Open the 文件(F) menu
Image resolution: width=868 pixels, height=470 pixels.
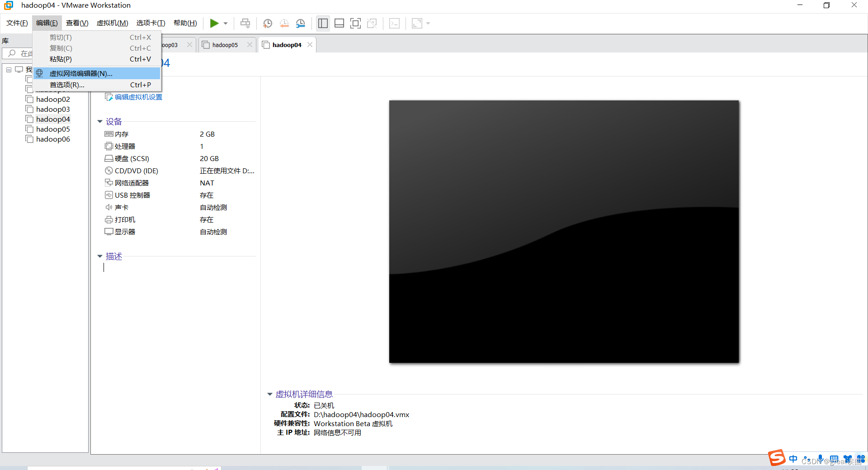(17, 23)
